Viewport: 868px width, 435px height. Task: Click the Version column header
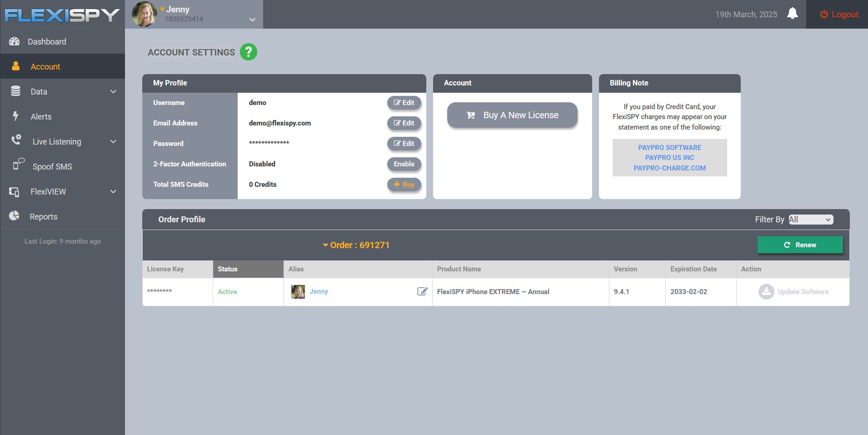tap(637, 269)
